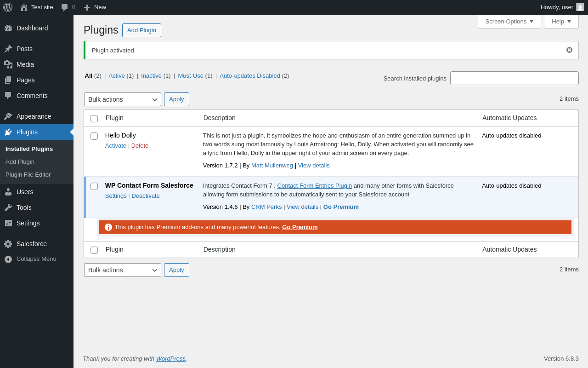Open WP Contact Form Salesforce Settings
The height and width of the screenshot is (368, 588).
tap(116, 196)
